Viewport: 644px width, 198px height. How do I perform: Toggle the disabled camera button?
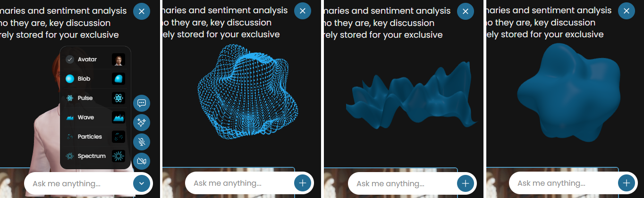click(x=142, y=161)
